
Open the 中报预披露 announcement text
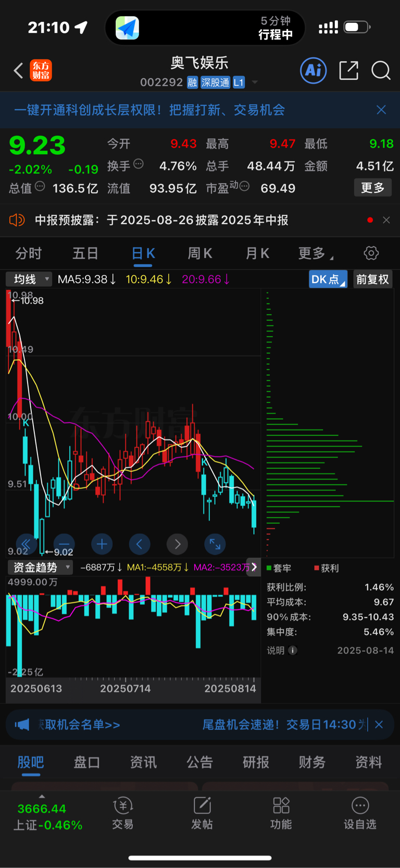tap(161, 220)
